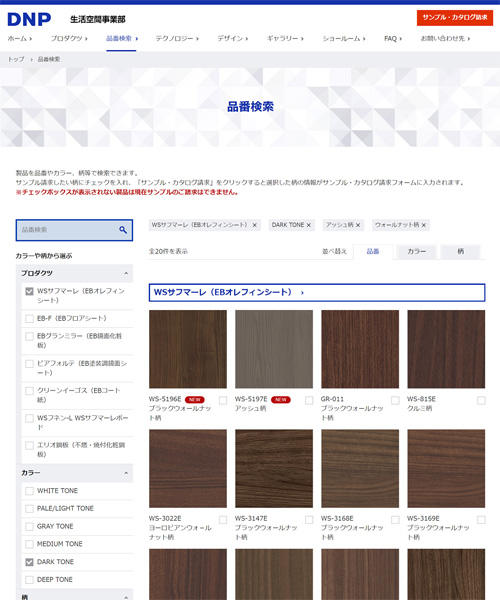Check クリーンイーゴス checkbox
The width and height of the screenshot is (500, 600).
tap(29, 391)
